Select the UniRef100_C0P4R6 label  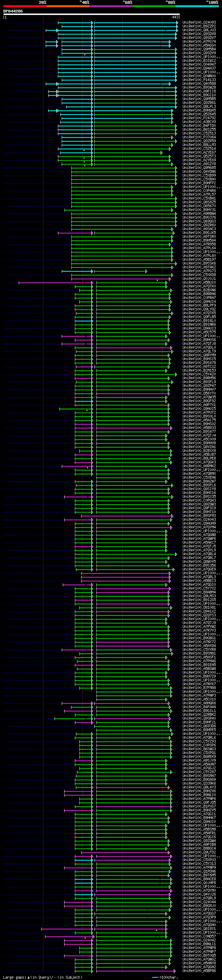[x=199, y=191]
